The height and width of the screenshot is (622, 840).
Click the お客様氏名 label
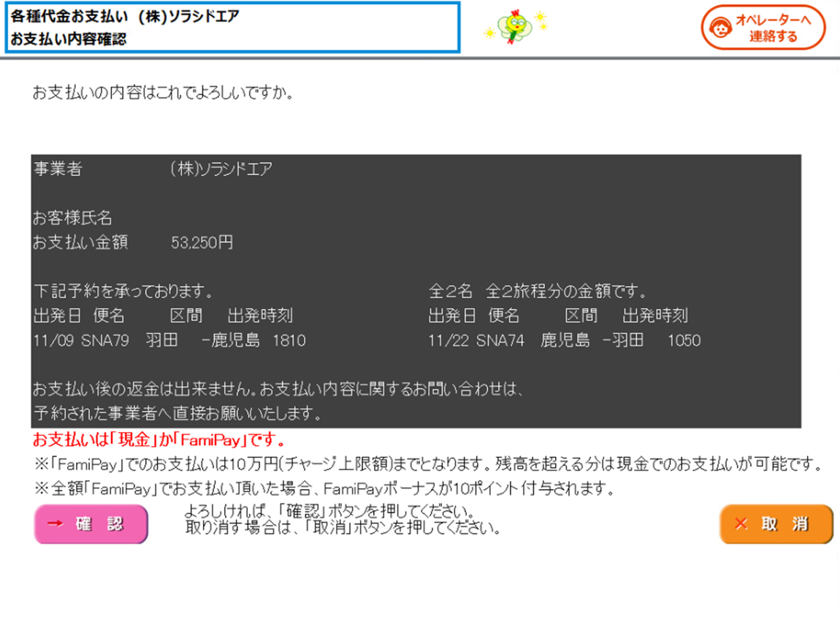(x=72, y=218)
